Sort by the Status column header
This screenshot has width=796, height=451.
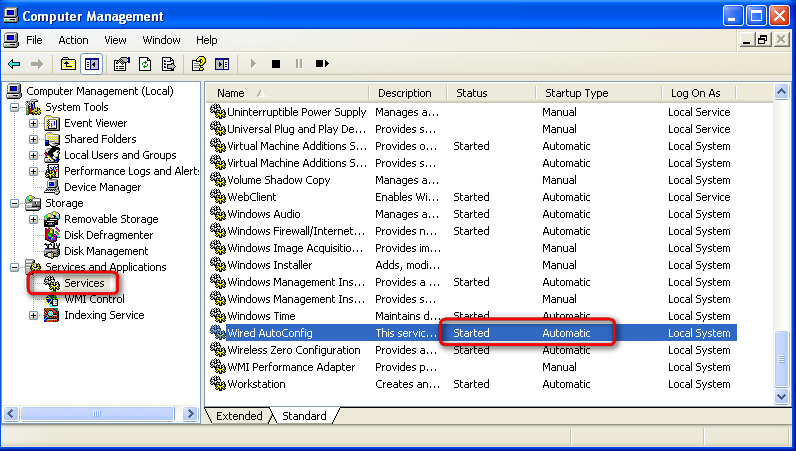[472, 93]
